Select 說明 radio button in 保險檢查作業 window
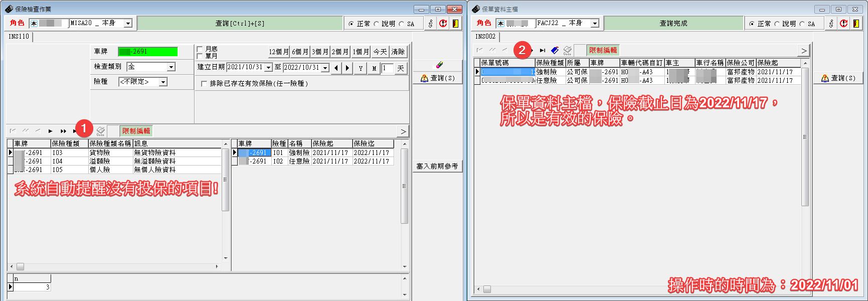The width and height of the screenshot is (868, 301). [377, 24]
